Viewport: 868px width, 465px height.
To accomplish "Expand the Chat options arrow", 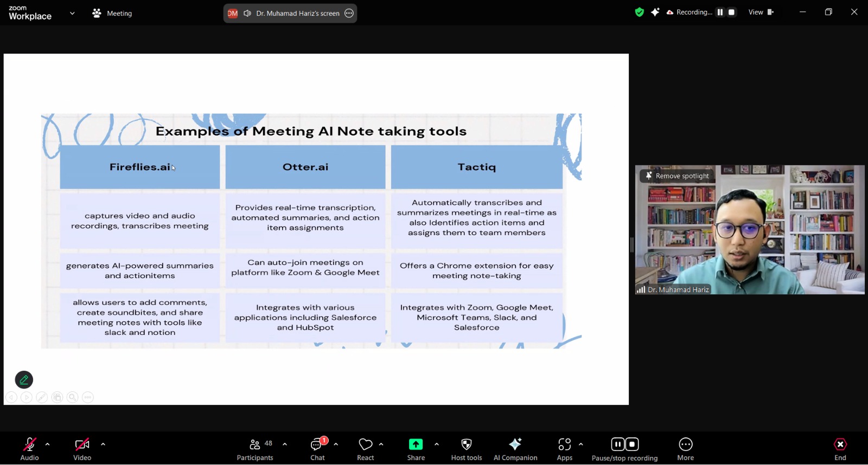I will click(336, 444).
